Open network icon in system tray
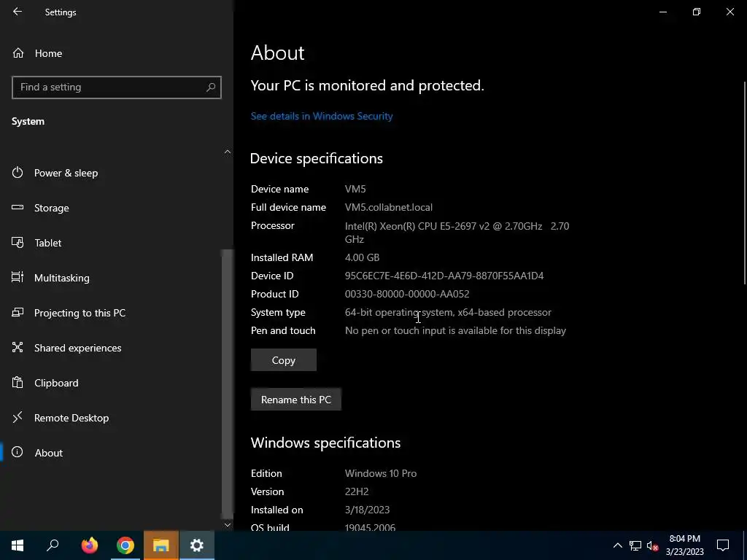747x560 pixels. click(635, 545)
